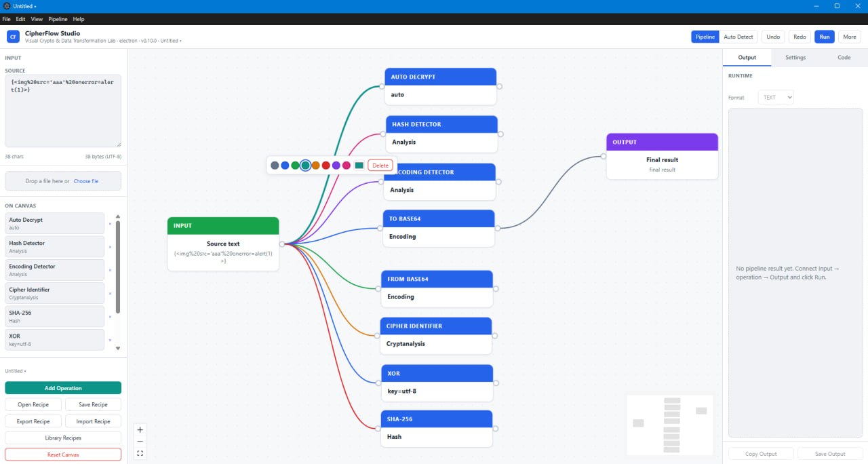The image size is (868, 464).
Task: Switch to Auto Detect mode
Action: [x=738, y=37]
